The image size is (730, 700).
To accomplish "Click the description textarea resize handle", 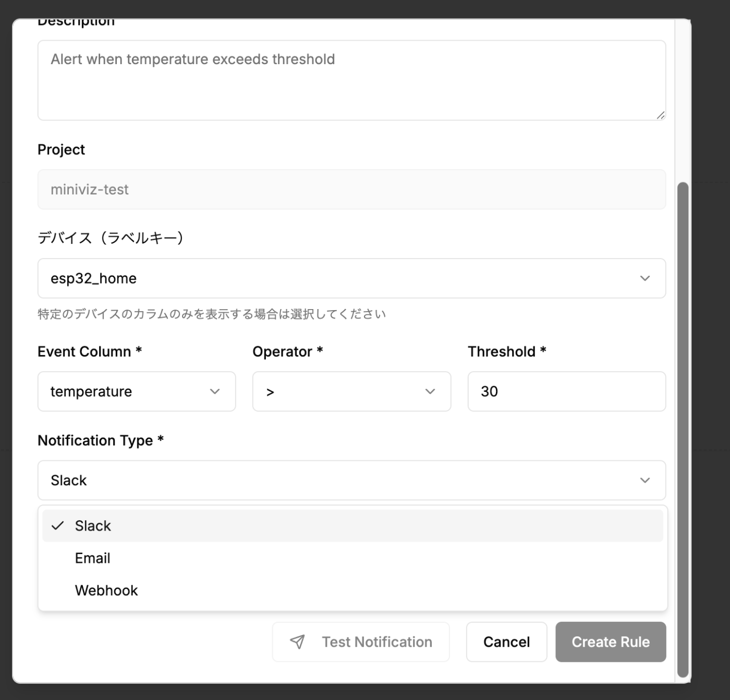I will tap(661, 115).
